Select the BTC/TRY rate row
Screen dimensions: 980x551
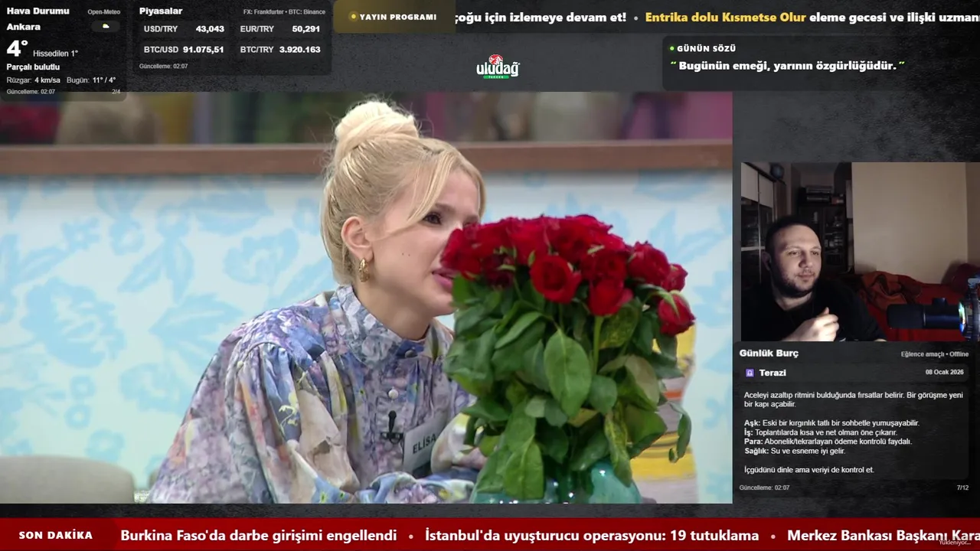coord(280,50)
